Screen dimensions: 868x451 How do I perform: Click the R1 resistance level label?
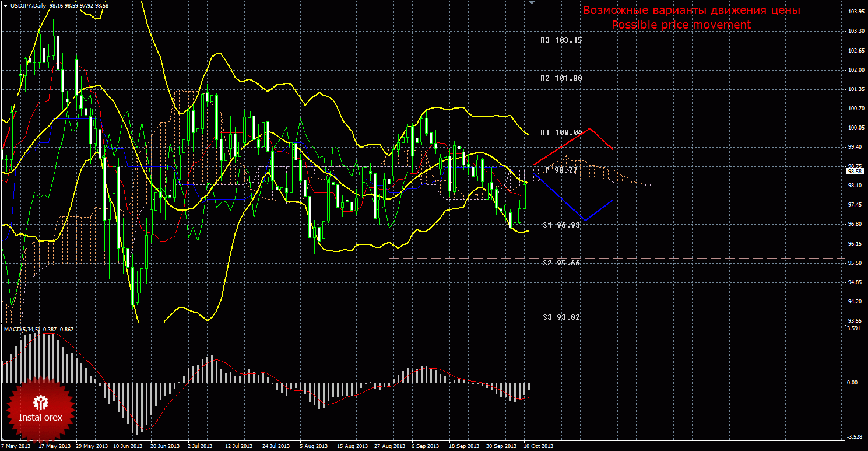561,132
